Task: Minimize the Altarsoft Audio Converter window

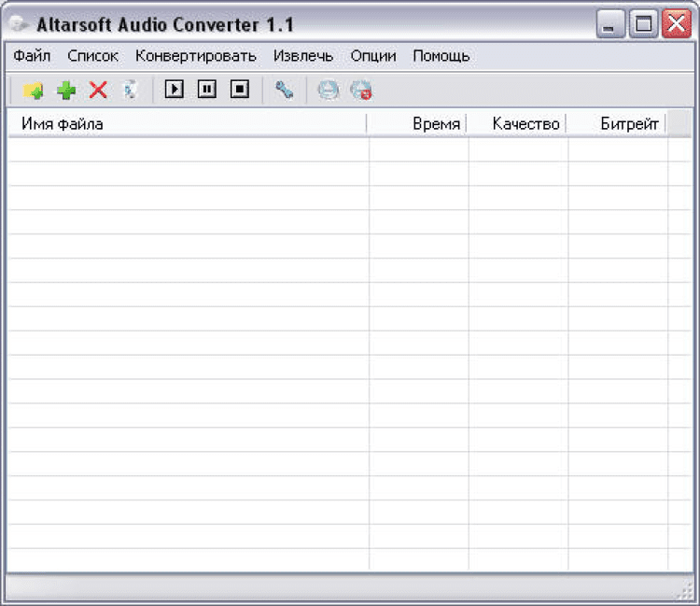Action: point(609,23)
